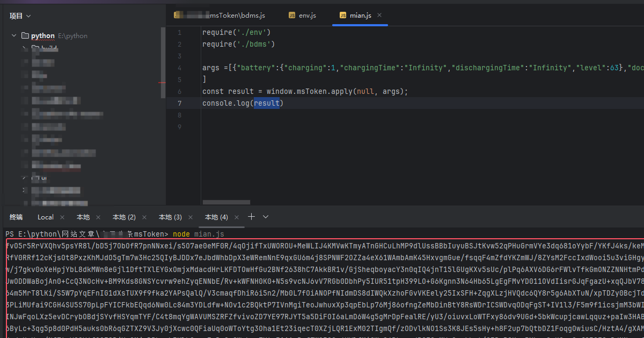Select the 本地 (3) terminal tab
The height and width of the screenshot is (338, 644).
(x=170, y=217)
